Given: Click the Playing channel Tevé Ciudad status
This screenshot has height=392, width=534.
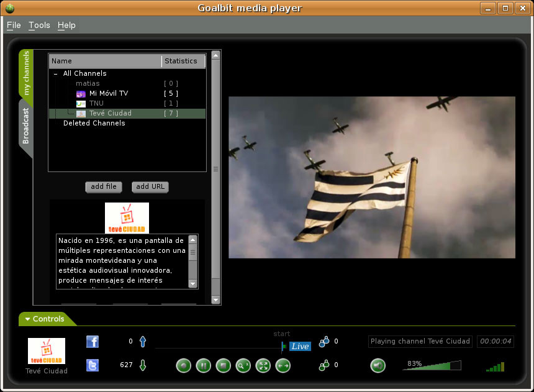Looking at the screenshot, I should 420,341.
